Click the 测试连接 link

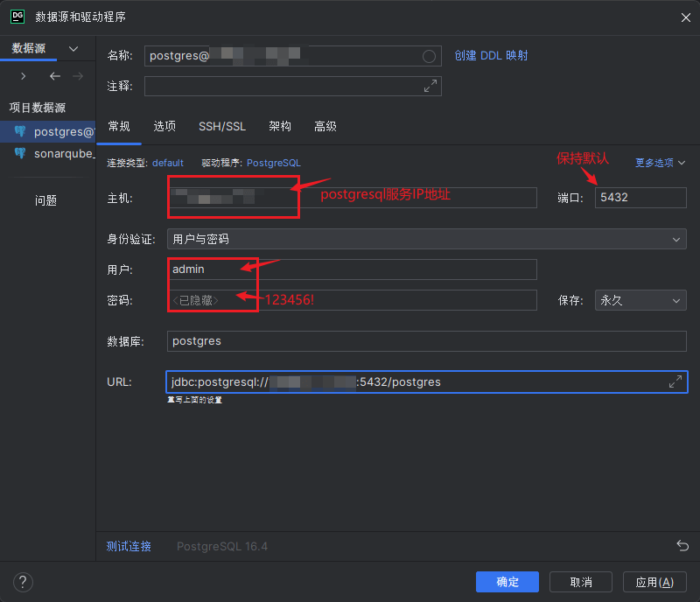coord(129,546)
